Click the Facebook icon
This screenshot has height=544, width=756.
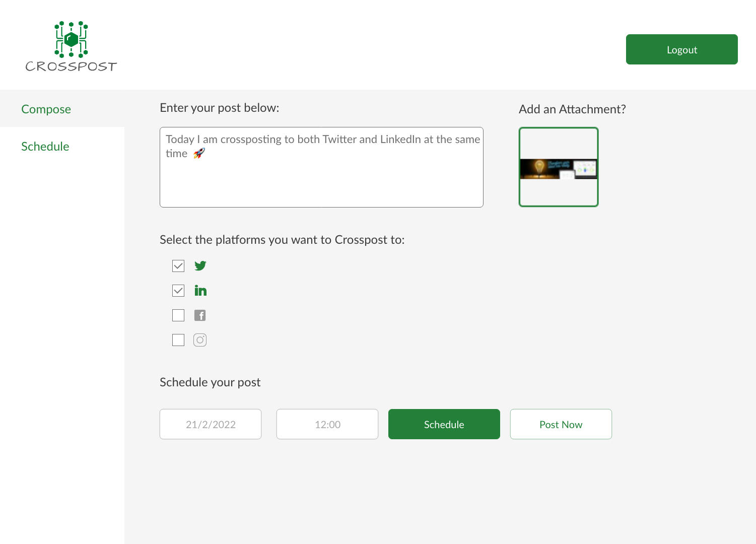coord(200,315)
